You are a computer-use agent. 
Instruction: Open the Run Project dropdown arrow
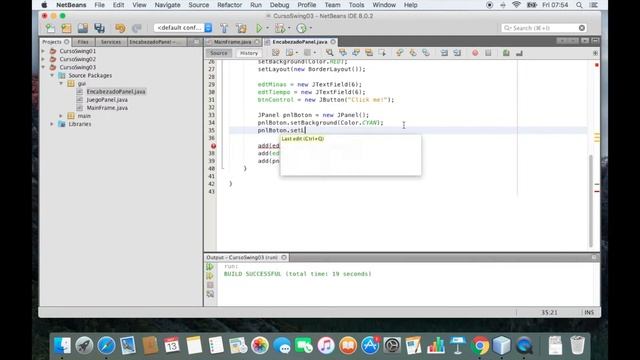[268, 28]
